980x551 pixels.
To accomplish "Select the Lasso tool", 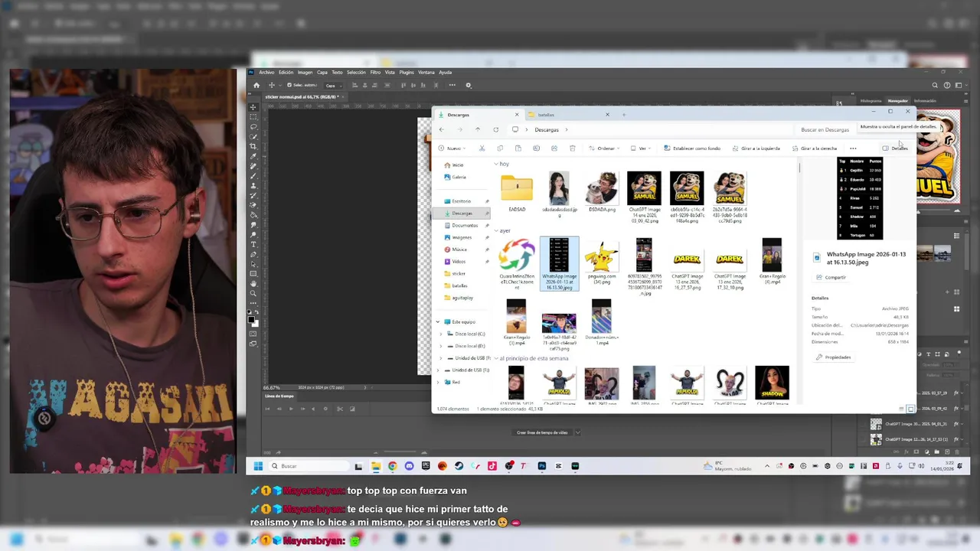I will pyautogui.click(x=253, y=127).
